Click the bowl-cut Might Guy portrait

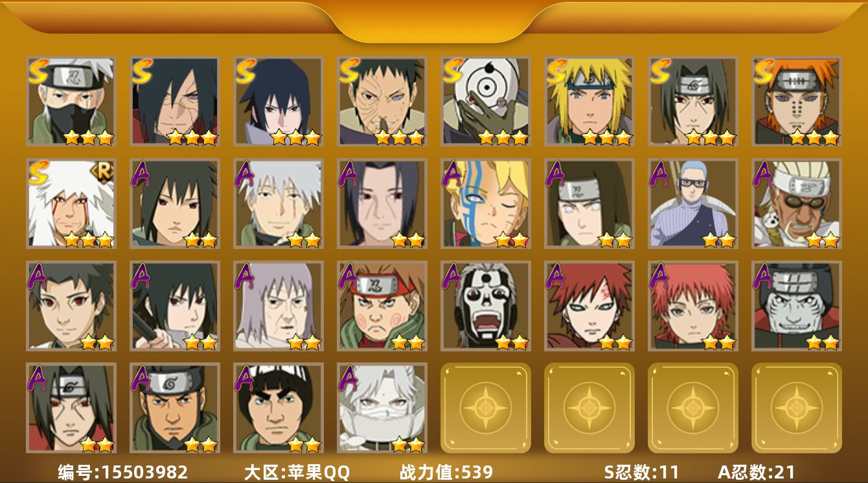[x=279, y=408]
